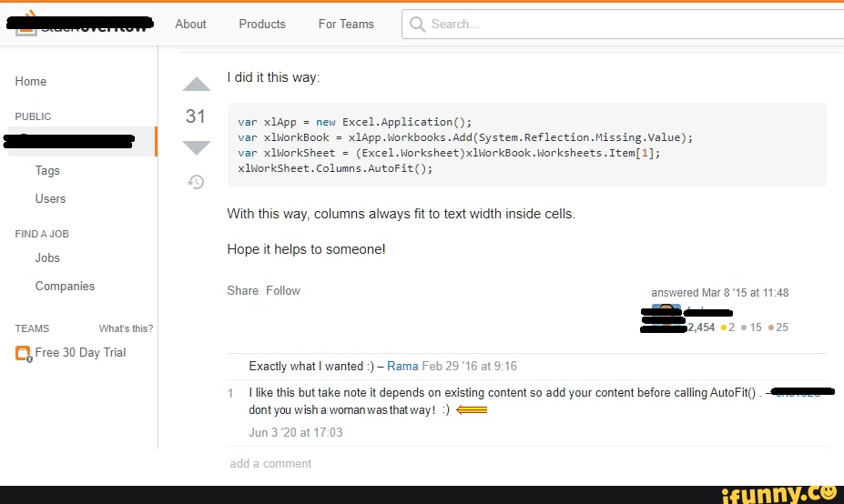This screenshot has height=504, width=844.
Task: Open the Jobs sidebar link
Action: (47, 258)
